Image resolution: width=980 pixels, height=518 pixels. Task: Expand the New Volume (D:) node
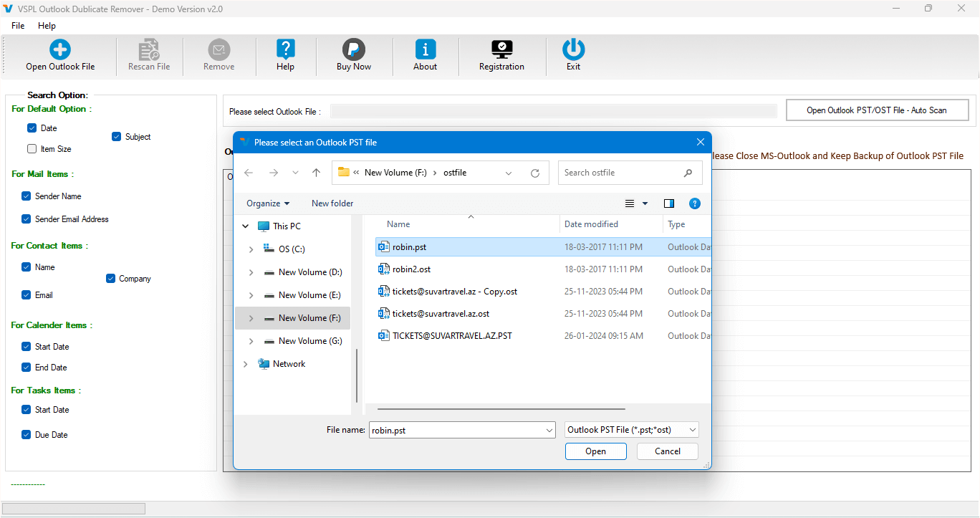[251, 272]
